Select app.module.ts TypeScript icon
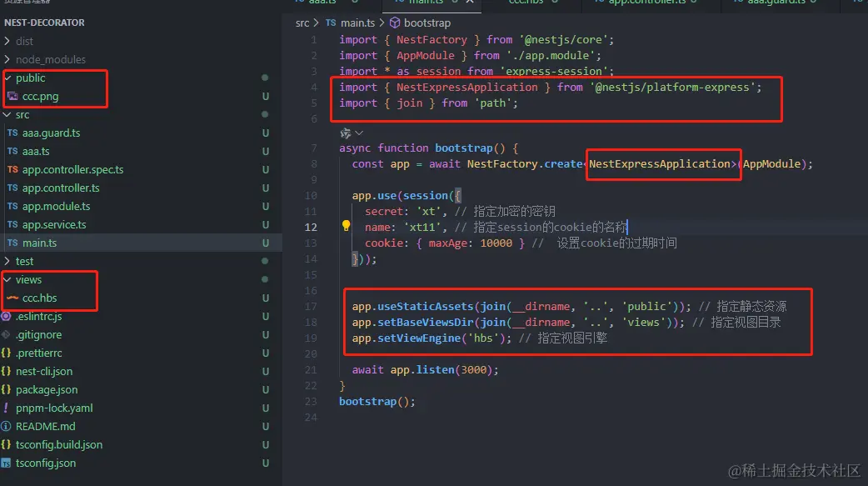Viewport: 868px width, 486px height. coord(12,206)
